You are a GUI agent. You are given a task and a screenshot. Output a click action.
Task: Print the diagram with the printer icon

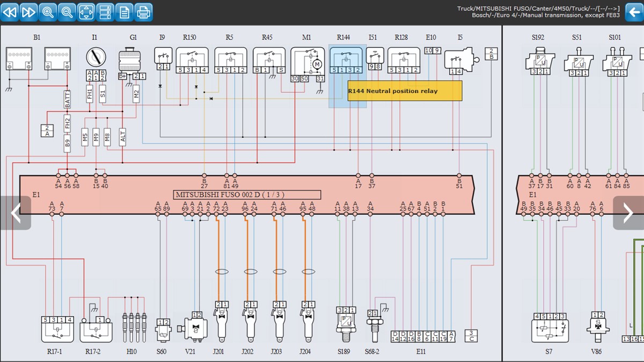pos(144,12)
